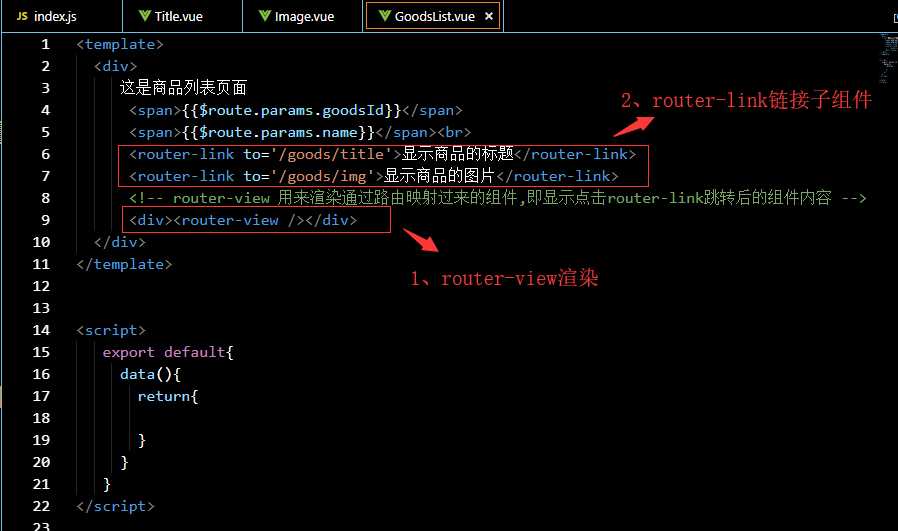The width and height of the screenshot is (898, 531).
Task: Click the closing </div> on line 10
Action: (x=120, y=242)
